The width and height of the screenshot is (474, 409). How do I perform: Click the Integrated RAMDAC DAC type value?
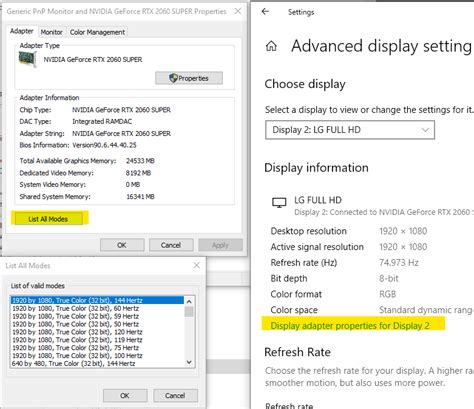[102, 121]
